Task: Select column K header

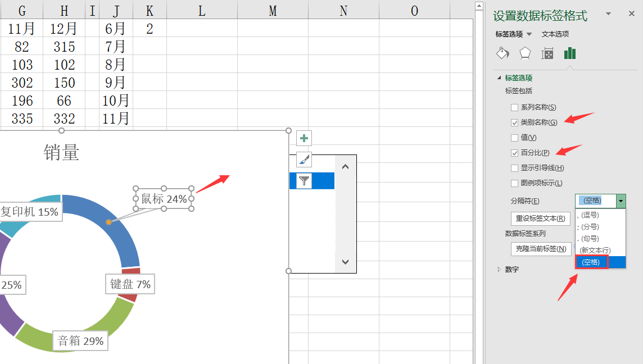Action: [x=150, y=11]
